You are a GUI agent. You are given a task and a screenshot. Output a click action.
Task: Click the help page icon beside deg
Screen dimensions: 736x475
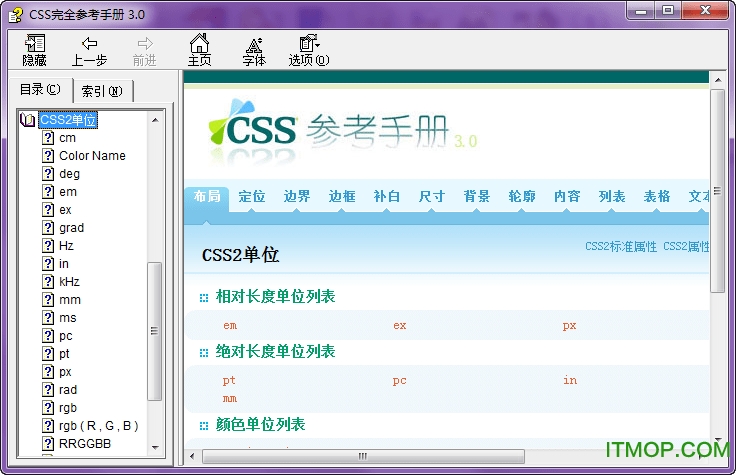pyautogui.click(x=48, y=174)
